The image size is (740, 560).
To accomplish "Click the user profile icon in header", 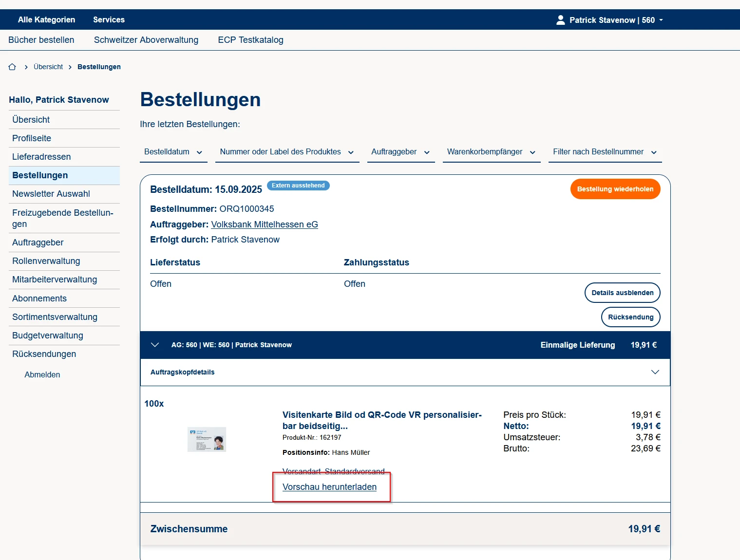I will pyautogui.click(x=560, y=20).
